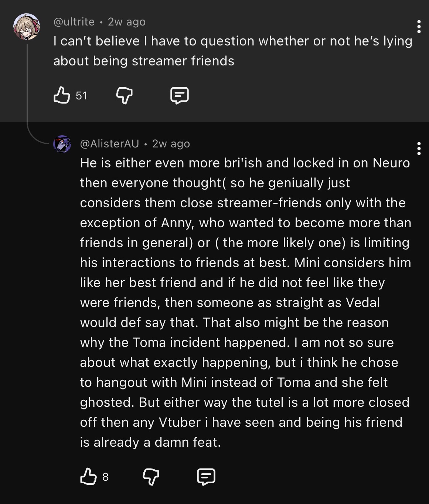429x504 pixels.
Task: Visit the @AlisterAU channel link
Action: pos(109,143)
